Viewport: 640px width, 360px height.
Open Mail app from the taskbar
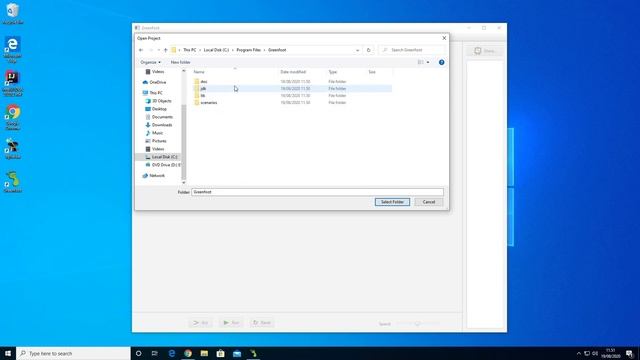[x=237, y=353]
